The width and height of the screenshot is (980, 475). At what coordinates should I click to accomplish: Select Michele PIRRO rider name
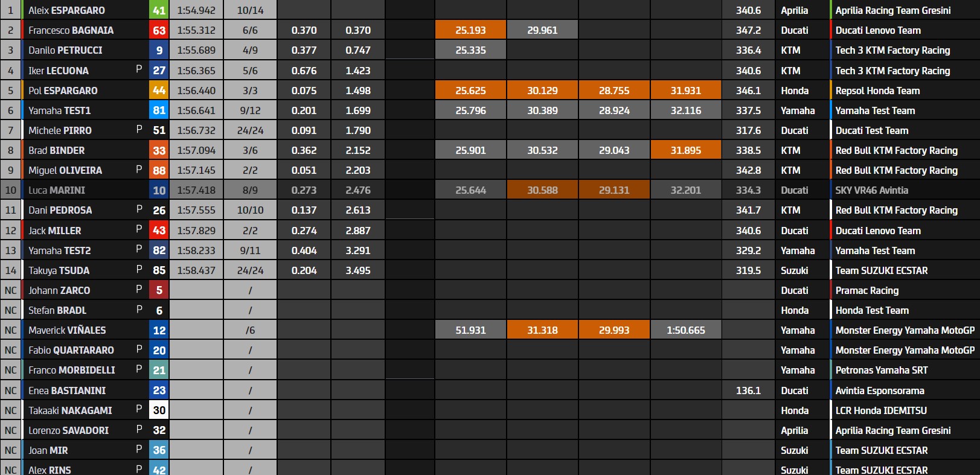tap(60, 130)
